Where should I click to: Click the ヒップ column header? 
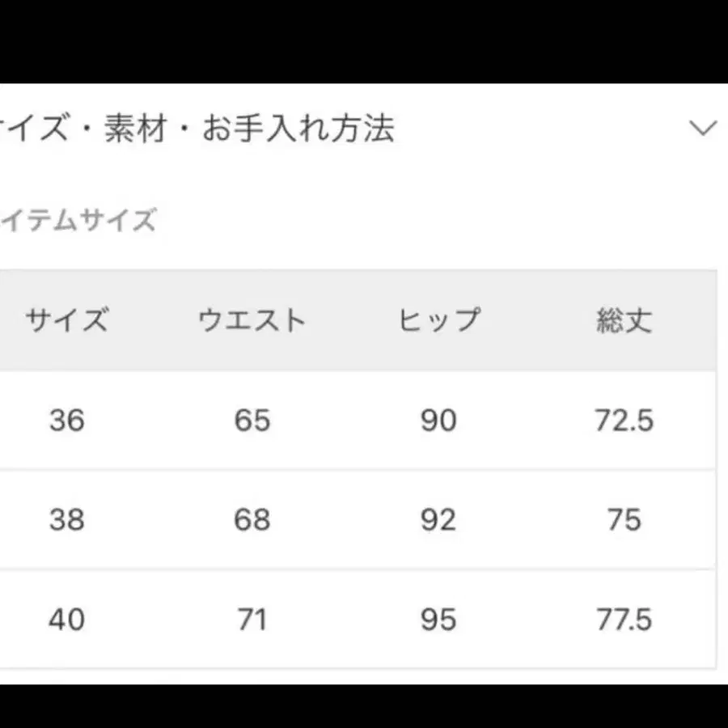tap(439, 320)
